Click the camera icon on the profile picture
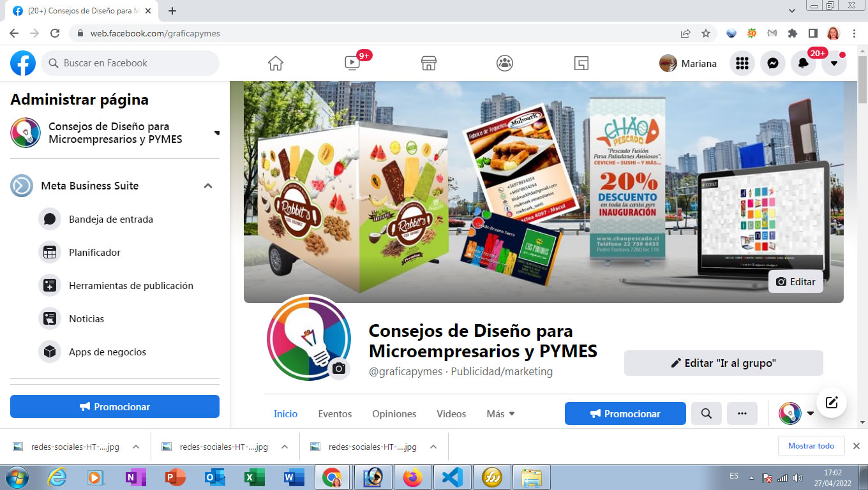Image resolution: width=868 pixels, height=490 pixels. (340, 368)
